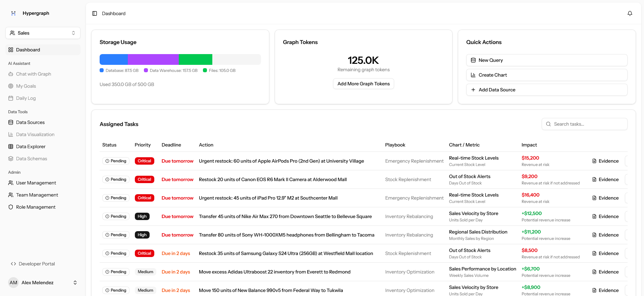
Task: Click the Priority column header
Action: 143,145
